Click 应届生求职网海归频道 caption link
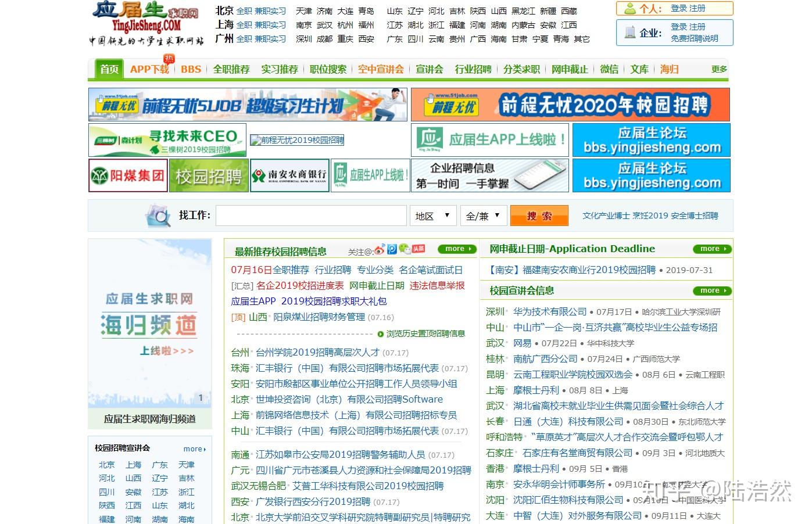 coord(150,419)
